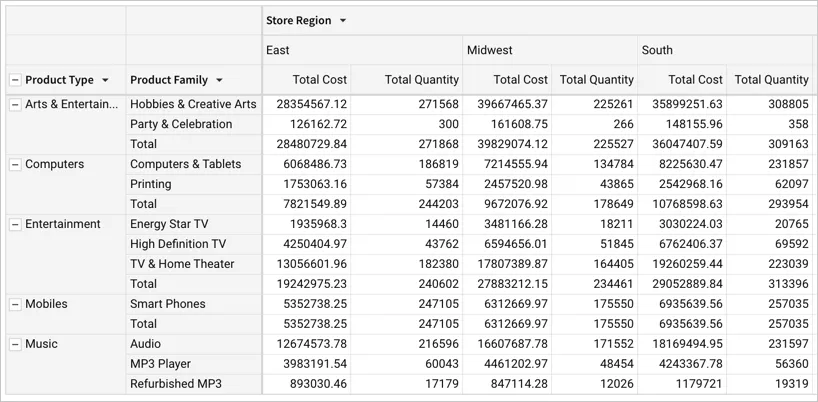Select the Smart Phones row label
Screen dimensions: 818x402
coord(167,304)
